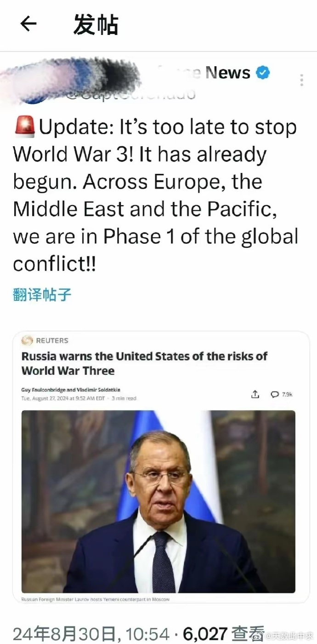The image size is (317, 644).
Task: Open the Reuters headline about World War Three
Action: click(x=144, y=363)
